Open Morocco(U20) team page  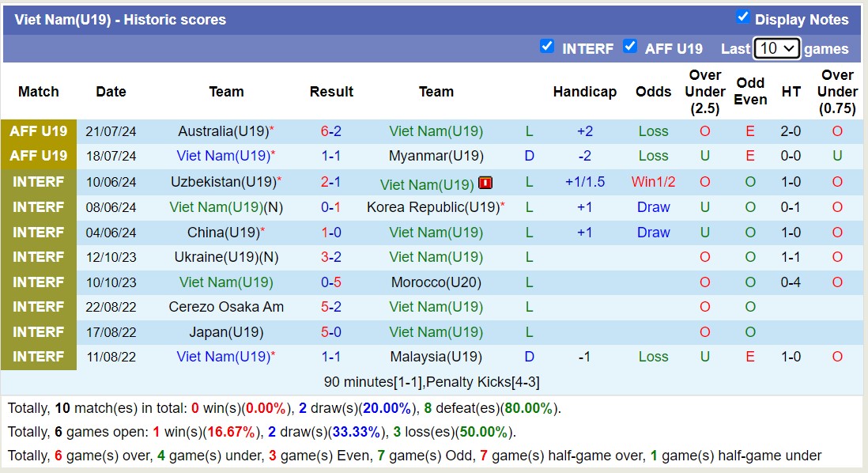[436, 282]
